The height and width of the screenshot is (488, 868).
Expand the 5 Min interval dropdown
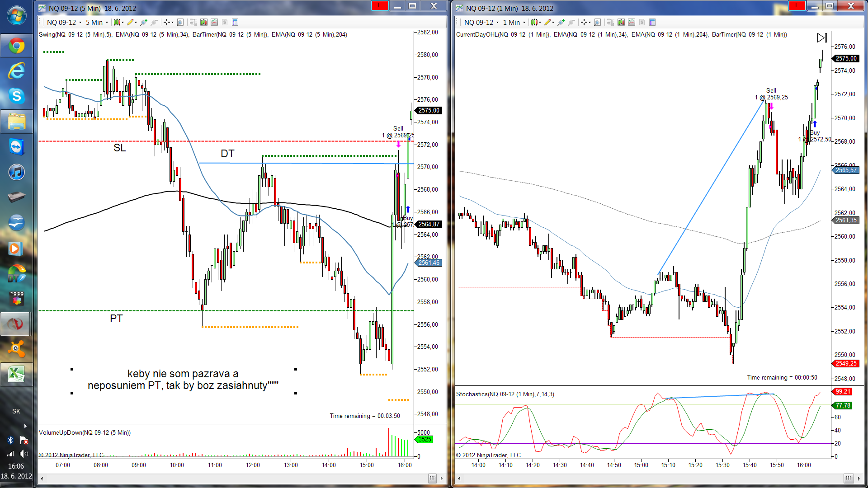pos(97,22)
